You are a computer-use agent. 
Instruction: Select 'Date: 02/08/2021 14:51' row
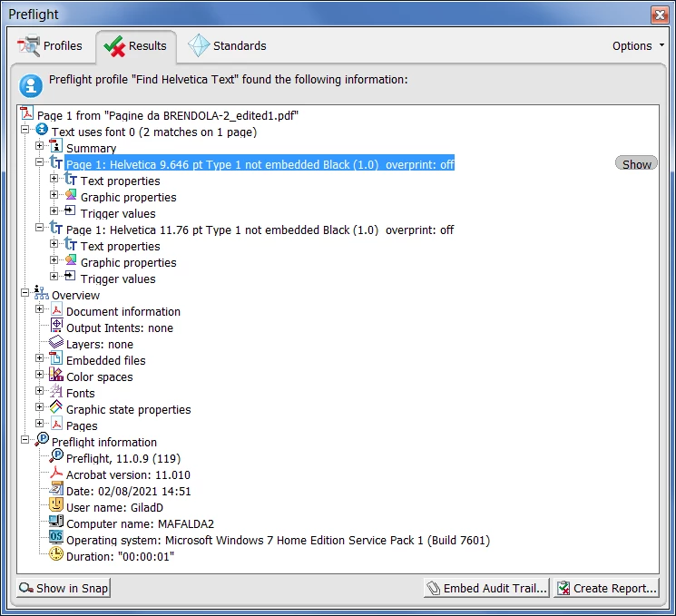(129, 492)
